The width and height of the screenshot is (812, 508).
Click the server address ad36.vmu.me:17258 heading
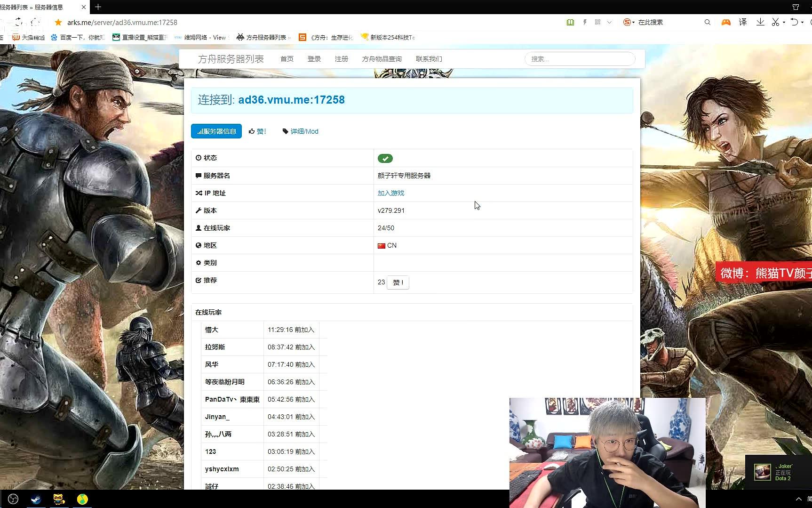click(x=291, y=100)
